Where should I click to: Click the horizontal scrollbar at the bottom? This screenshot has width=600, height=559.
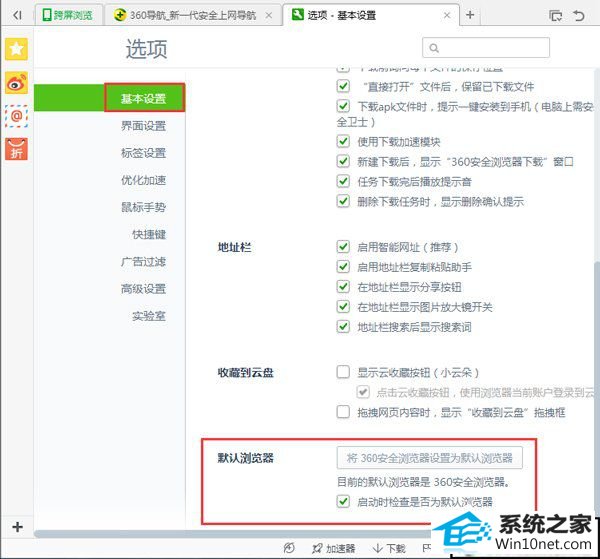click(x=233, y=534)
